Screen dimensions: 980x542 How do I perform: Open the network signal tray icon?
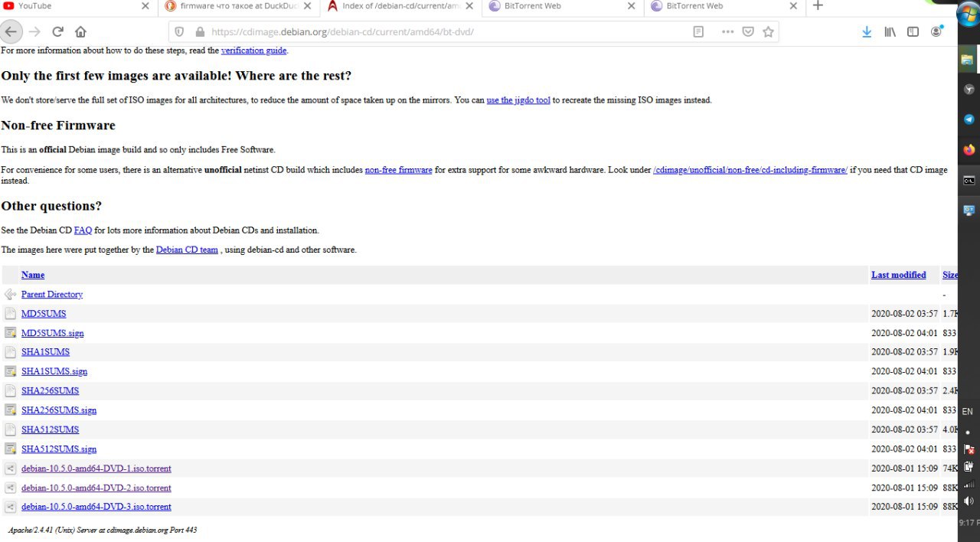(x=969, y=484)
